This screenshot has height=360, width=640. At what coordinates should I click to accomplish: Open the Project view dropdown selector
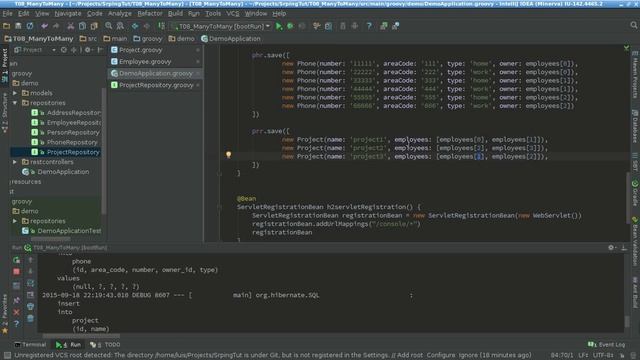pyautogui.click(x=35, y=50)
